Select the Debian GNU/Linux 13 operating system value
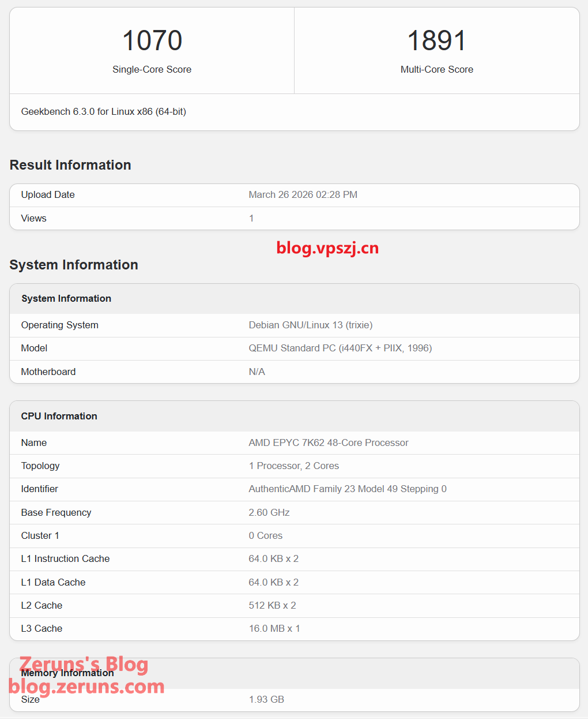This screenshot has height=720, width=588. point(310,325)
